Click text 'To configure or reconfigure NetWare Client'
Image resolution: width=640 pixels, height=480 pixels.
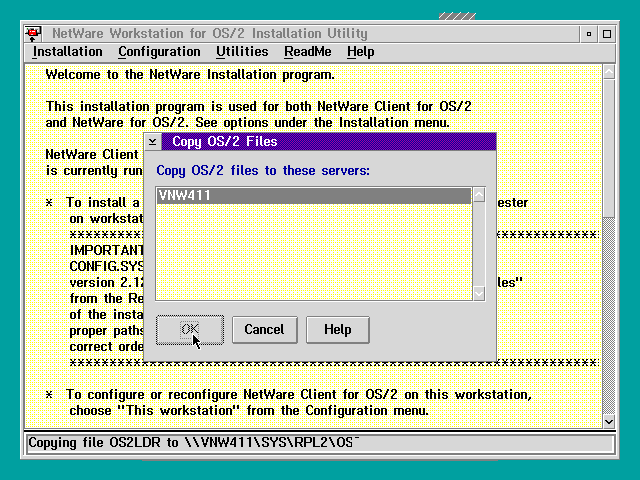click(x=202, y=395)
